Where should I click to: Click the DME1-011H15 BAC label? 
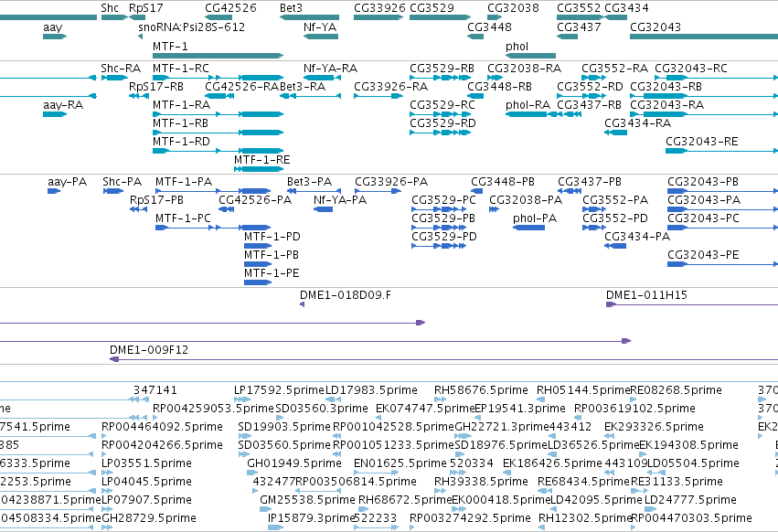[646, 295]
